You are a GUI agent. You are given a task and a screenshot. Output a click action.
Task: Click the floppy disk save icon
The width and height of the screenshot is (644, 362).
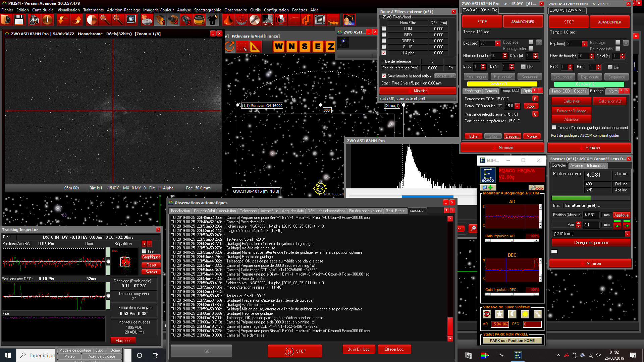19,20
